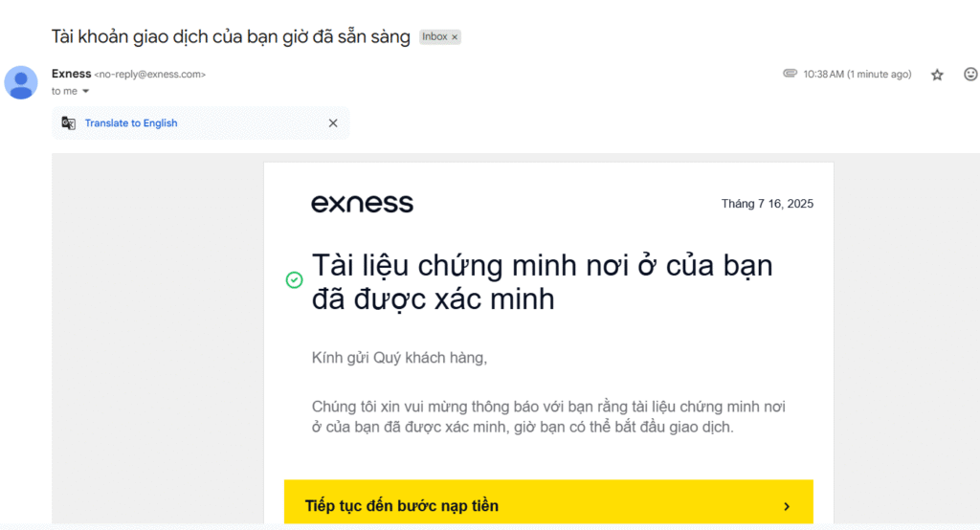Screen dimensions: 980x530
Task: Click the translate icon in translation bar
Action: pos(68,123)
